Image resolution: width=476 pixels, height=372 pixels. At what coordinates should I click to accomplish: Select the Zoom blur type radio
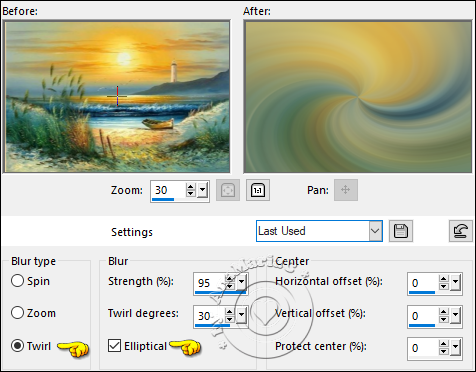click(x=17, y=313)
